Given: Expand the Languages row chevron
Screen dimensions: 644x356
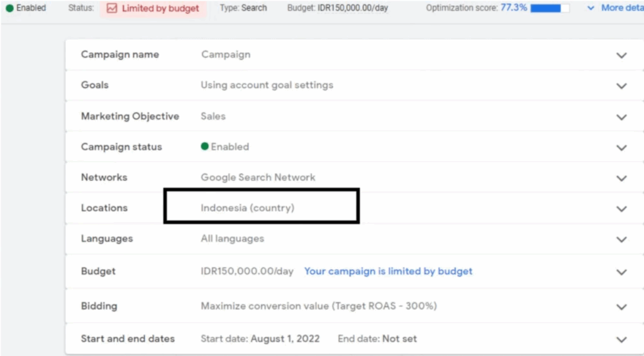Looking at the screenshot, I should (621, 240).
